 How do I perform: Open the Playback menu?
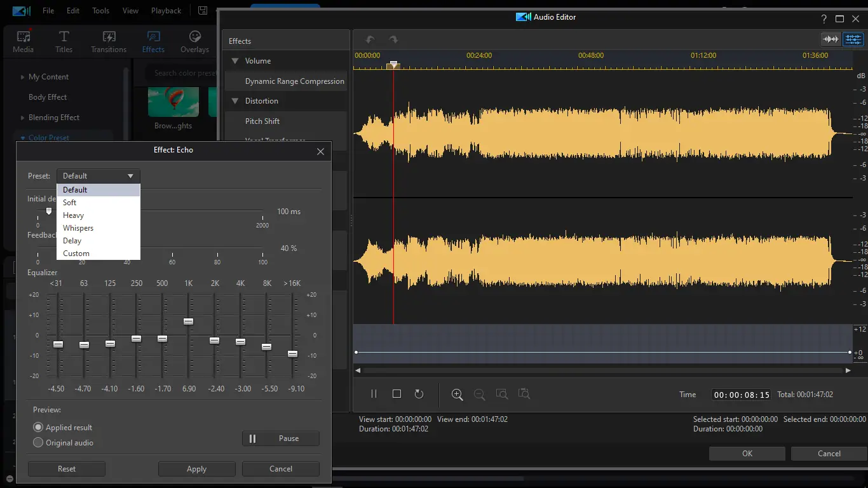(166, 11)
